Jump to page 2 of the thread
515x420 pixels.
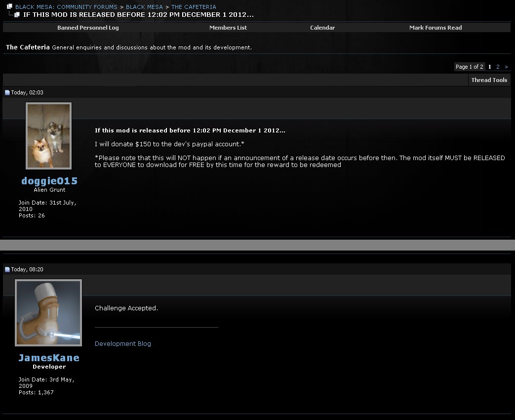[x=498, y=67]
